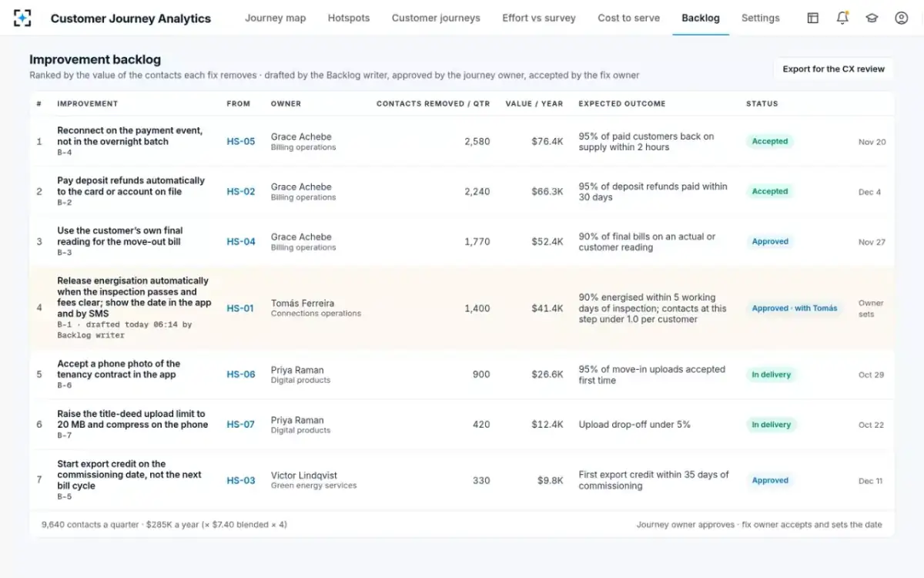Select 'Accept a phone photo of the tenancy contract'

tap(119, 369)
